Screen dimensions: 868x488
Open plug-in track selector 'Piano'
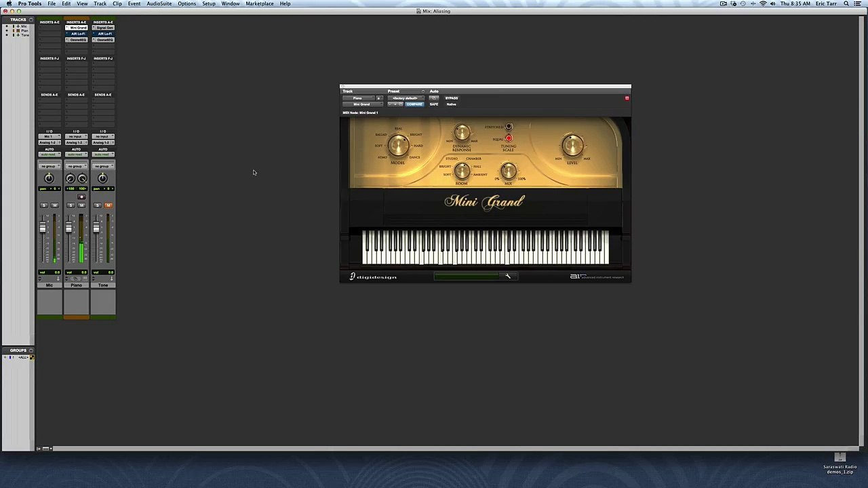358,98
